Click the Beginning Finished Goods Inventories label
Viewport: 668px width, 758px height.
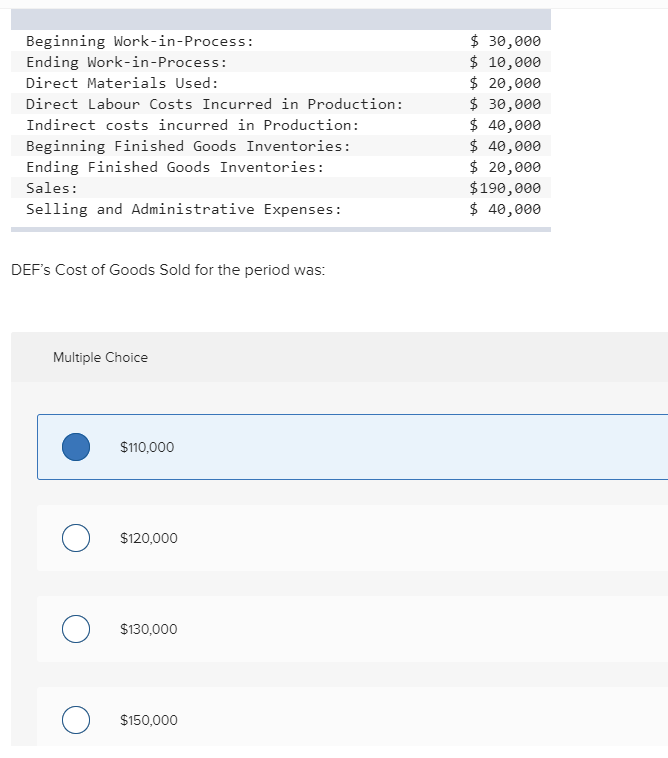pyautogui.click(x=188, y=146)
